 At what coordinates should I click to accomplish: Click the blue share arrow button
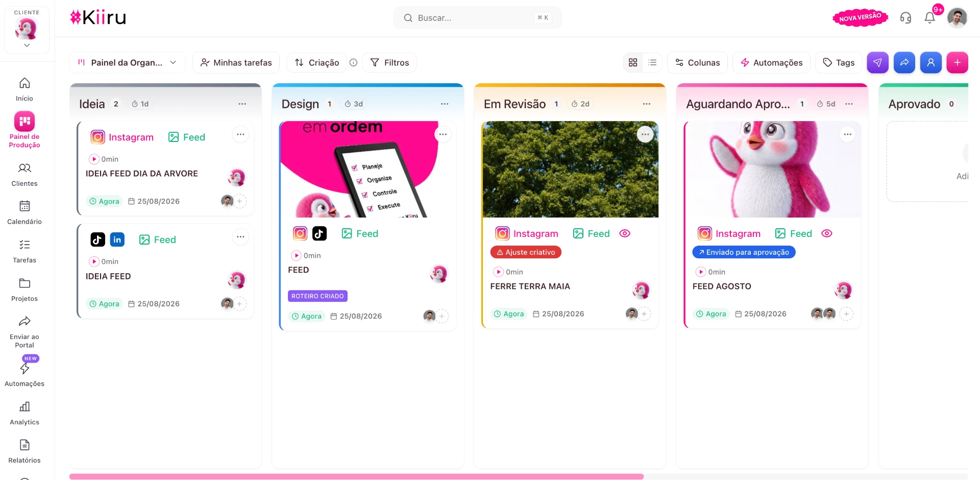pos(904,62)
